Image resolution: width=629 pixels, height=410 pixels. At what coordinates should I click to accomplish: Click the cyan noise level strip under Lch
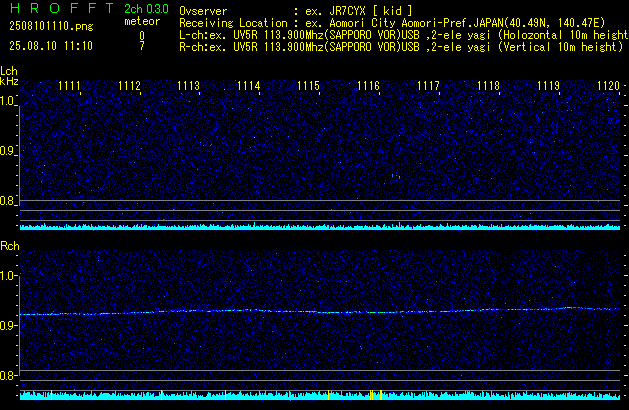pyautogui.click(x=320, y=227)
